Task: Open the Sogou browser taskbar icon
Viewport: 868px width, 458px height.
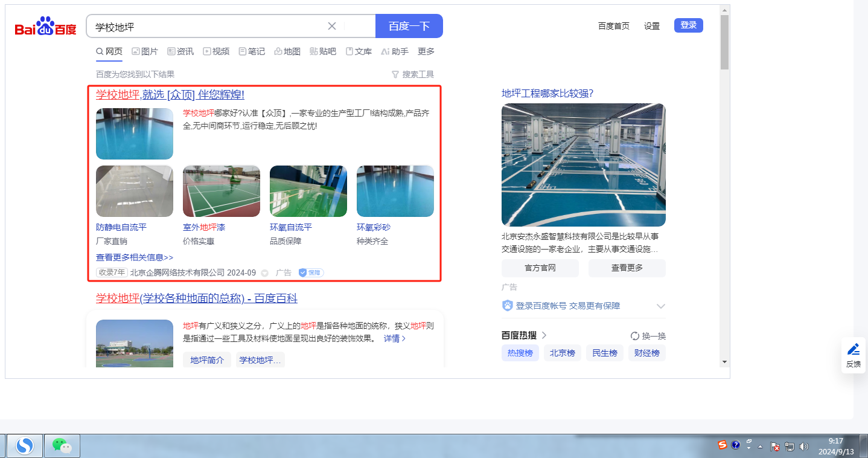Action: (25, 446)
